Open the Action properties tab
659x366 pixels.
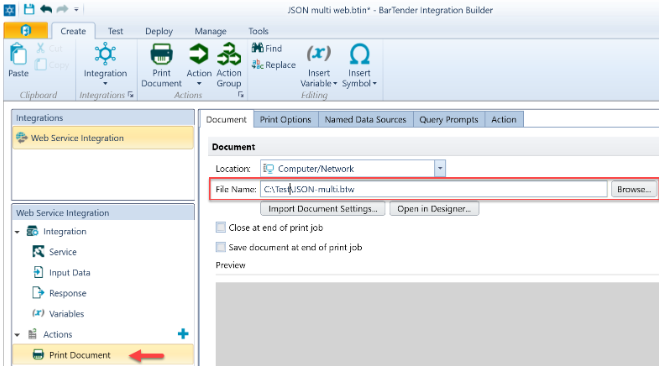503,120
